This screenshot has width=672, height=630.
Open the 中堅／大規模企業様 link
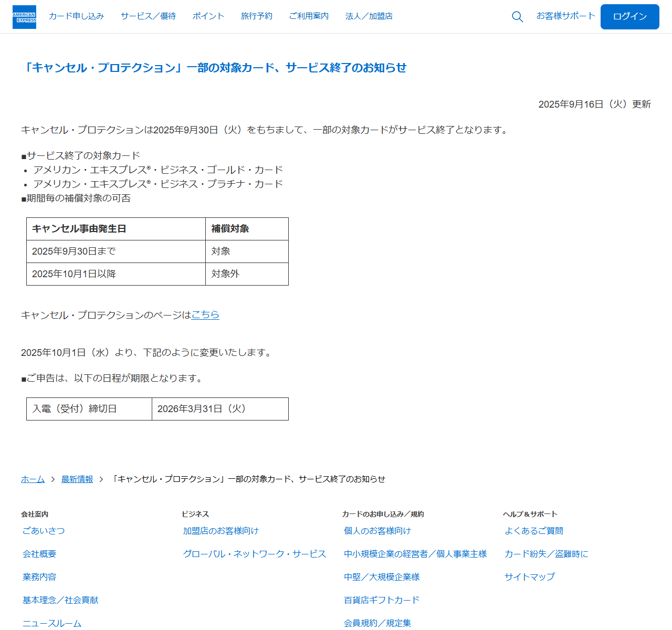point(382,577)
